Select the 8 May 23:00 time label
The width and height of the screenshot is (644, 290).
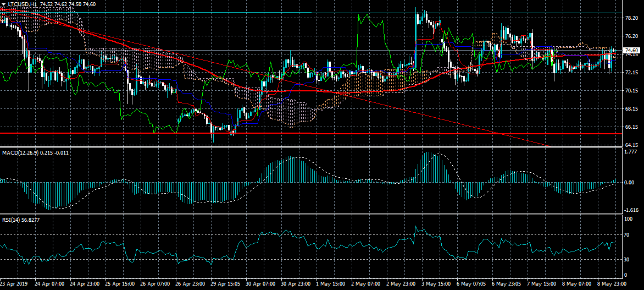click(611, 284)
